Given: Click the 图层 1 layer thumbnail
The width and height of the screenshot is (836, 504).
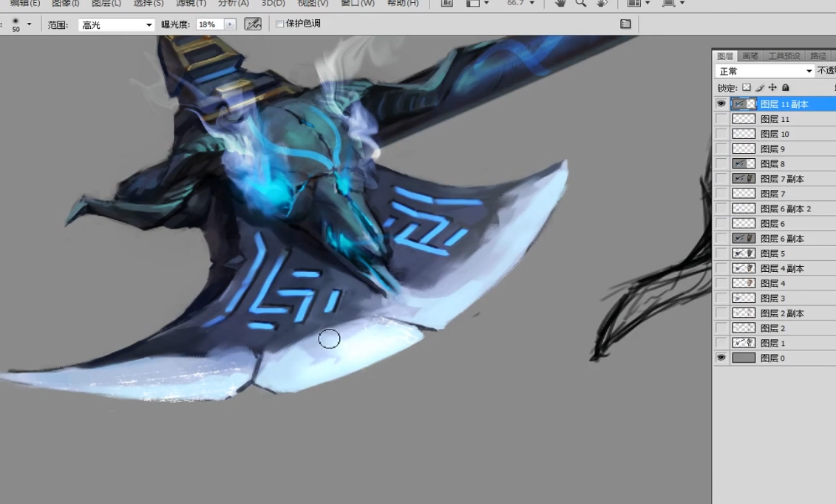Looking at the screenshot, I should pyautogui.click(x=744, y=343).
